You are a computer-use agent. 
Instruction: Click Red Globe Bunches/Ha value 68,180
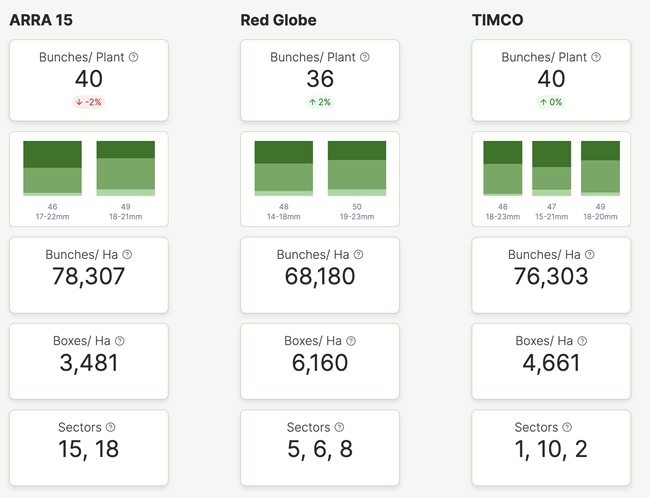tap(320, 276)
